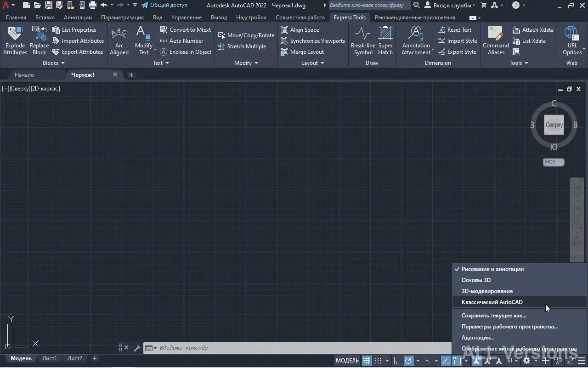Toggle polar tracking in status bar
588x368 pixels.
[x=408, y=361]
